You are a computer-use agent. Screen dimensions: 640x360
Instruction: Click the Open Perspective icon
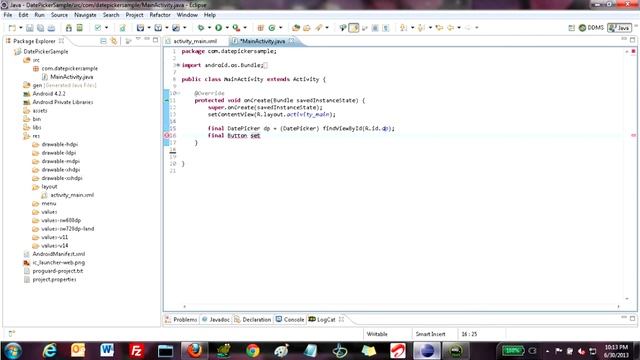coord(571,28)
